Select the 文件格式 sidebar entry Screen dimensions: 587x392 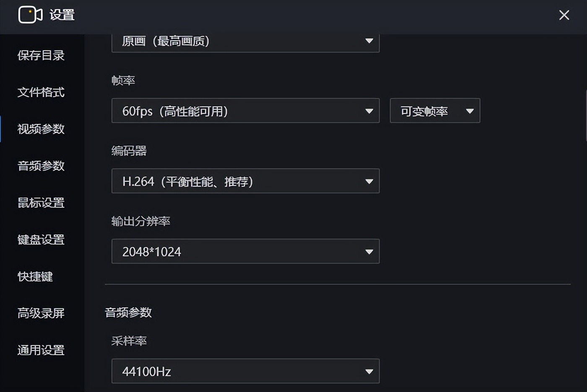(x=40, y=93)
